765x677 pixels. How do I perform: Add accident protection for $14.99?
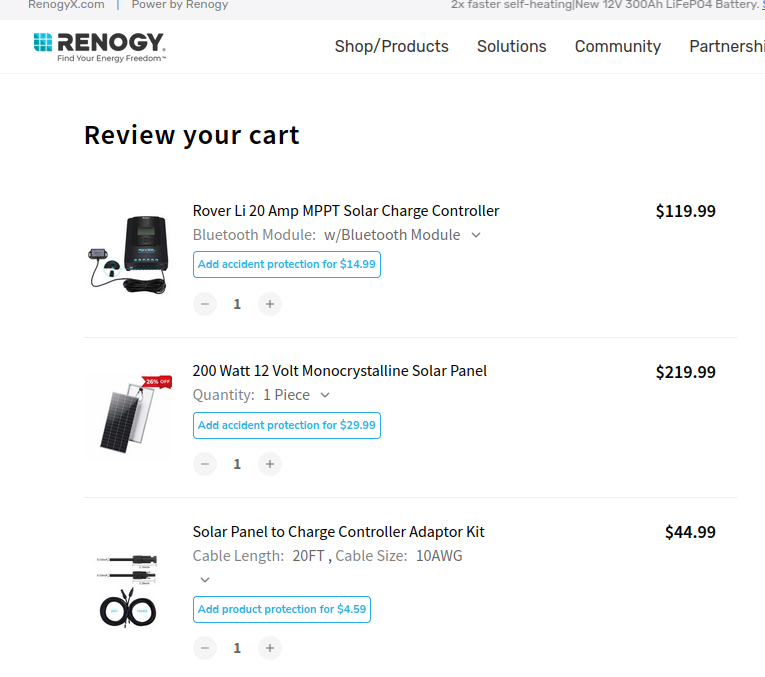click(287, 265)
